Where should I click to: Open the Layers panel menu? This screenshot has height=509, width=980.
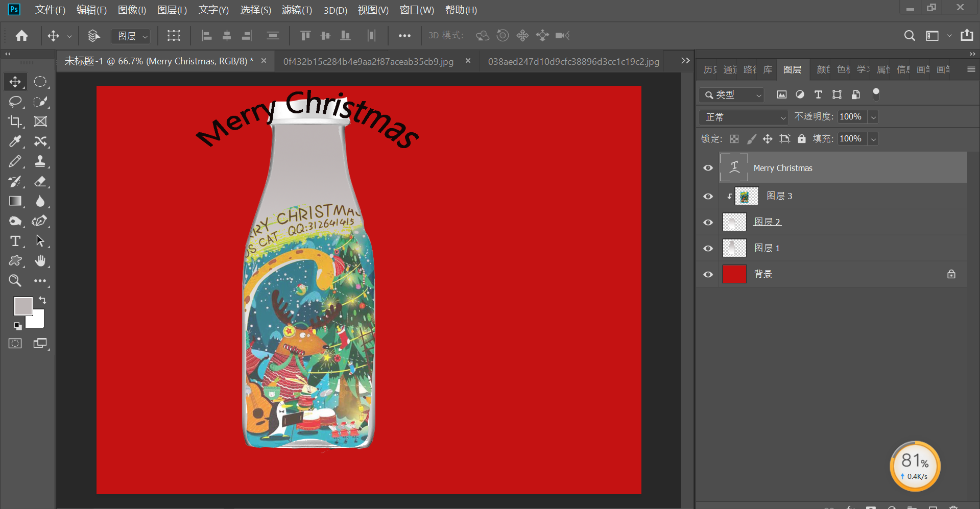point(971,69)
